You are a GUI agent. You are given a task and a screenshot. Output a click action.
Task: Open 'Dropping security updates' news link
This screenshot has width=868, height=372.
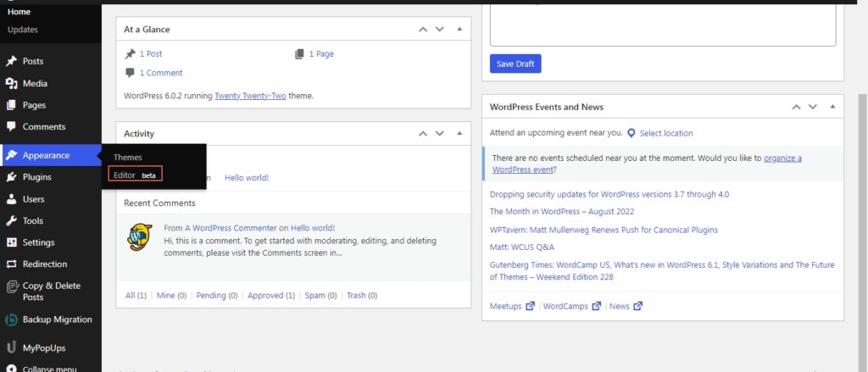tap(609, 194)
